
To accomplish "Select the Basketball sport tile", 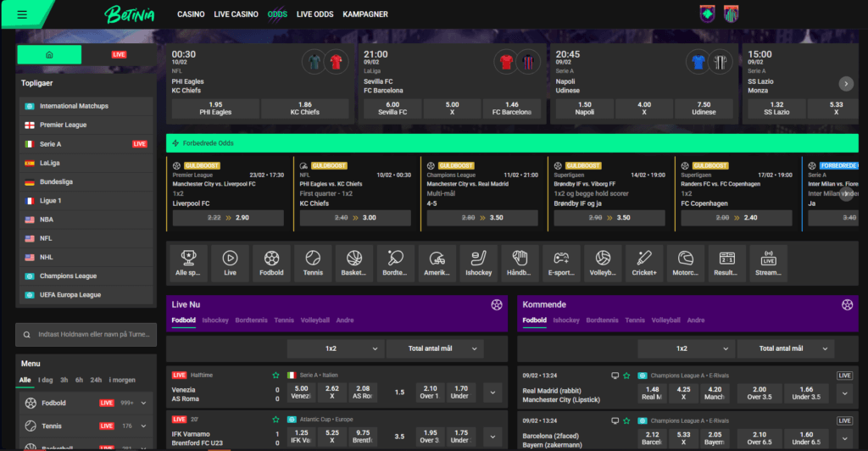I will (353, 263).
